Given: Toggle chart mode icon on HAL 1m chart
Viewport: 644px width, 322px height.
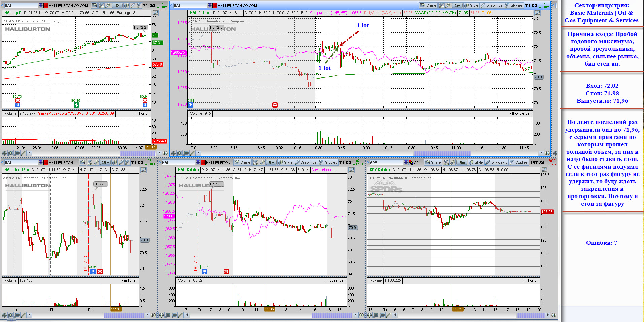Looking at the screenshot, I should click(x=537, y=13).
